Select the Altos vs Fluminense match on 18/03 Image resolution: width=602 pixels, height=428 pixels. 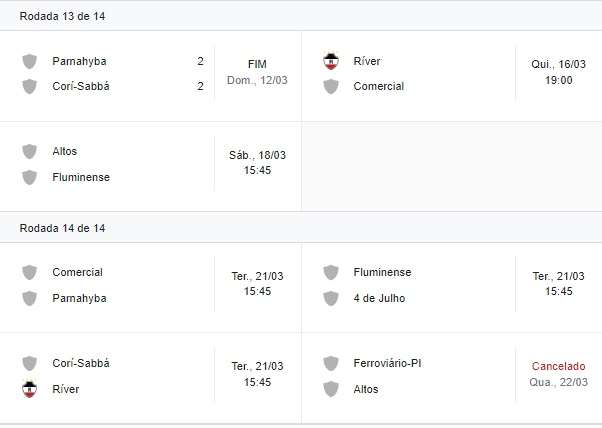pyautogui.click(x=150, y=167)
